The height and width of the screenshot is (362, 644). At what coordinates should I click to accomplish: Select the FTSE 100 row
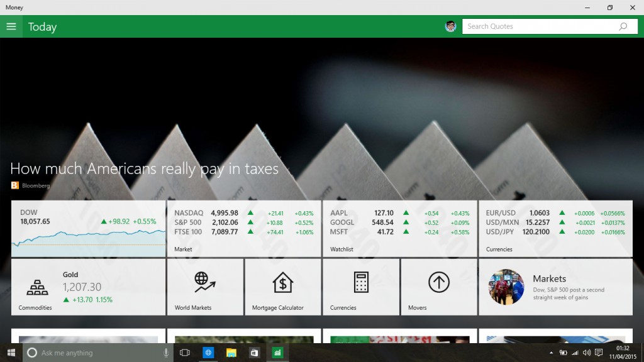(x=243, y=232)
